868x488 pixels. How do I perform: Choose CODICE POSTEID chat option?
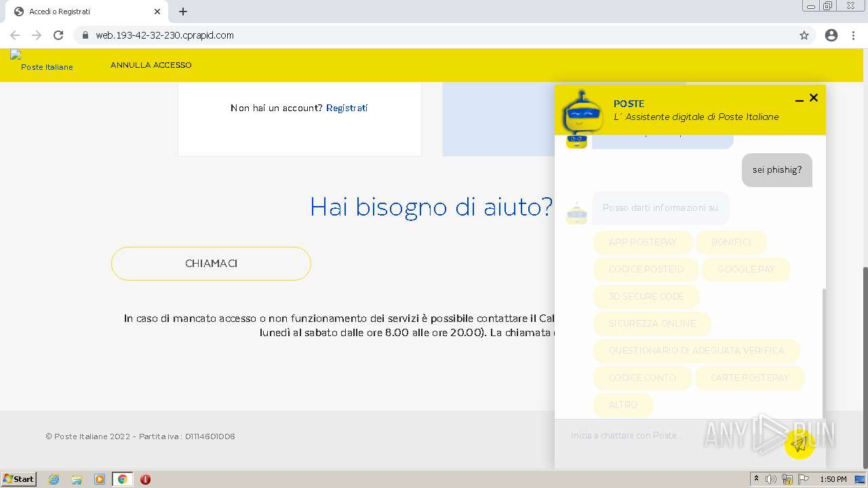click(646, 269)
